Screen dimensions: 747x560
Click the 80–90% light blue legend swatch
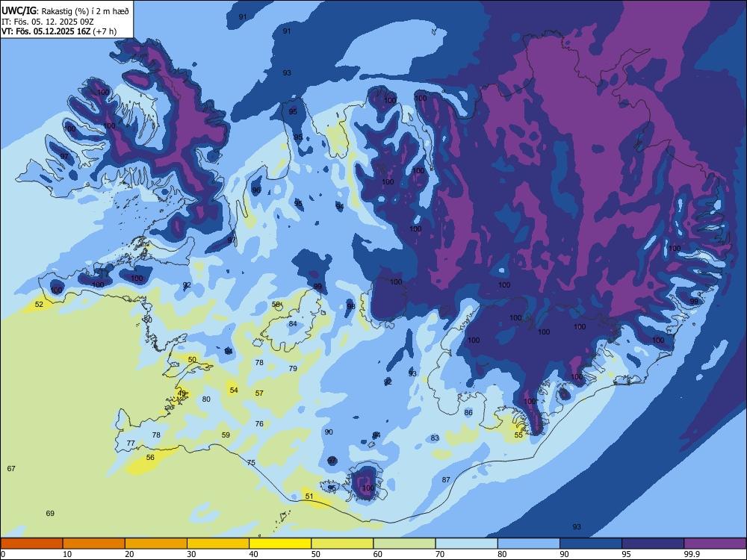(x=529, y=544)
